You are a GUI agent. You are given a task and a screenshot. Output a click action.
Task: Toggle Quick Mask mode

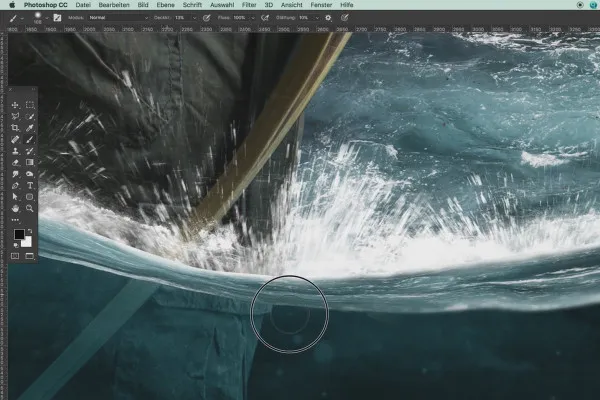tap(15, 256)
